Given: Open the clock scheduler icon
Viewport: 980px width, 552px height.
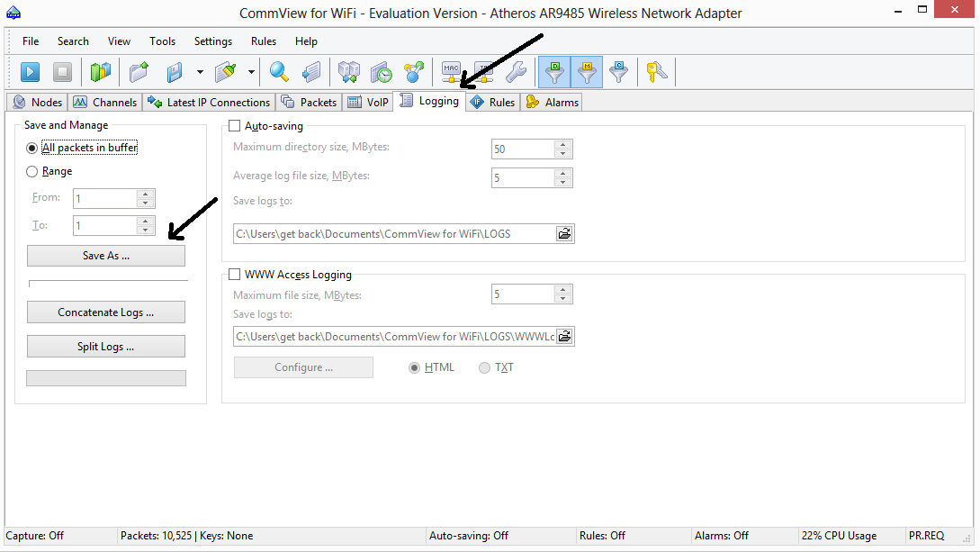Looking at the screenshot, I should (x=382, y=72).
